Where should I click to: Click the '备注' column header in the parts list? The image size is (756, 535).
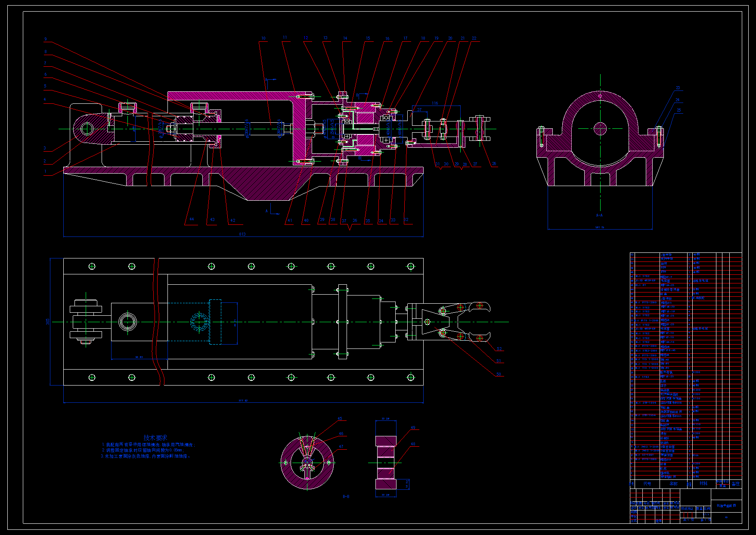736,484
